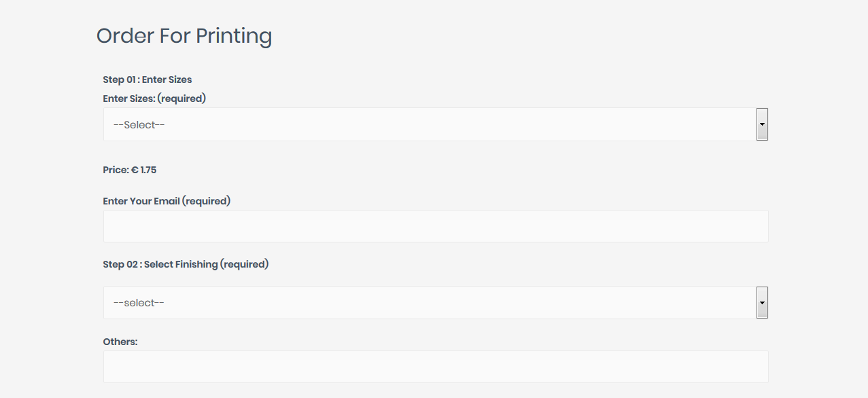Expand the Select Finishing combo box
868x398 pixels.
(430, 302)
